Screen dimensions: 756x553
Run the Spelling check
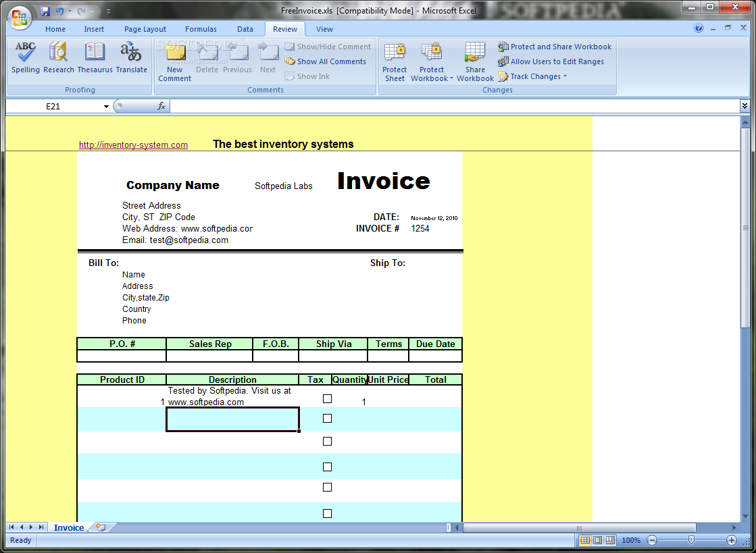[x=25, y=57]
